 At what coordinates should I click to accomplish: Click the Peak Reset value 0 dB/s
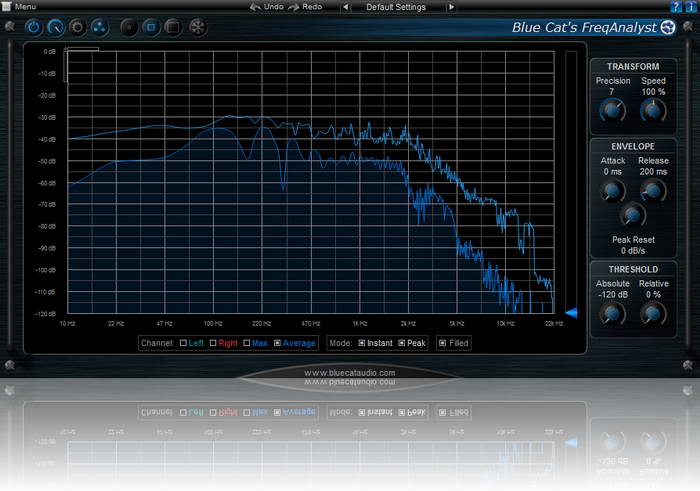pyautogui.click(x=633, y=250)
